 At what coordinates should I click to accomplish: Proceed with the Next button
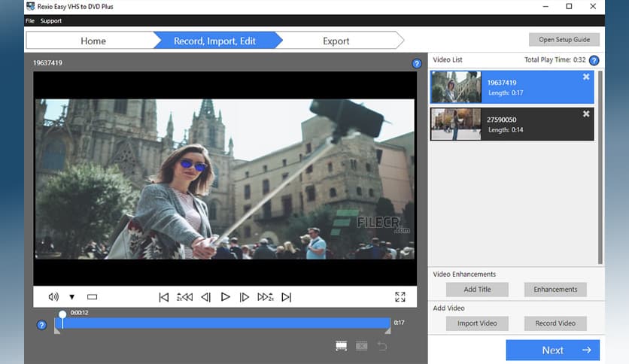tap(553, 350)
